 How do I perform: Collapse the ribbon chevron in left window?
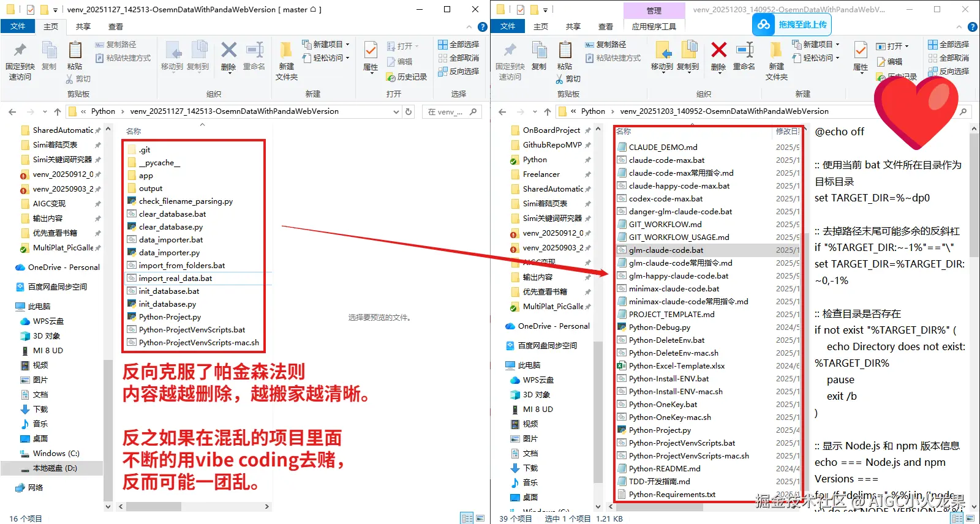[469, 27]
